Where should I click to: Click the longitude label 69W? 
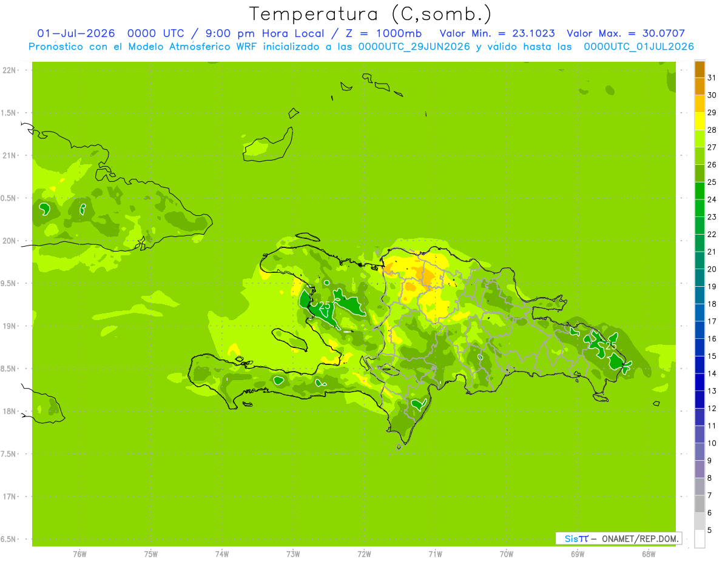coord(577,554)
